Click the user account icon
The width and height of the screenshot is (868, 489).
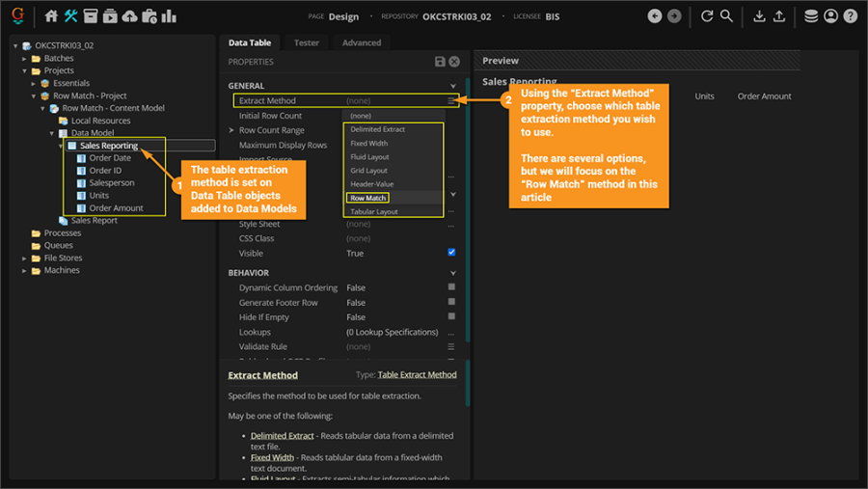click(830, 16)
